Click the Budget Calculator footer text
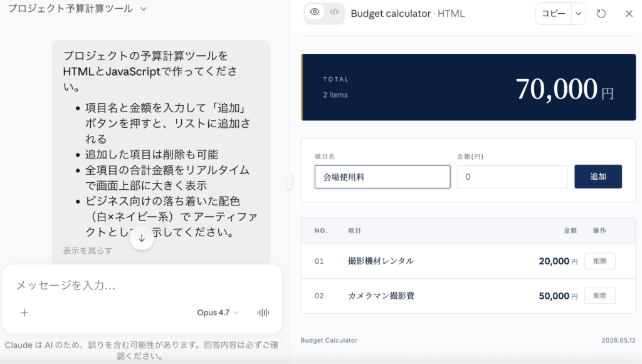Screen dimensions: 642x364 [x=329, y=340]
